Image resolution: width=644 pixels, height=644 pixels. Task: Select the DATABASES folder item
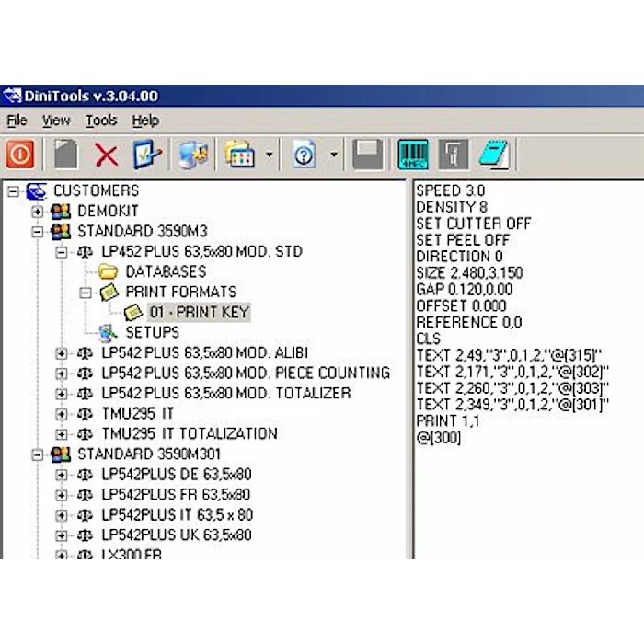(165, 272)
